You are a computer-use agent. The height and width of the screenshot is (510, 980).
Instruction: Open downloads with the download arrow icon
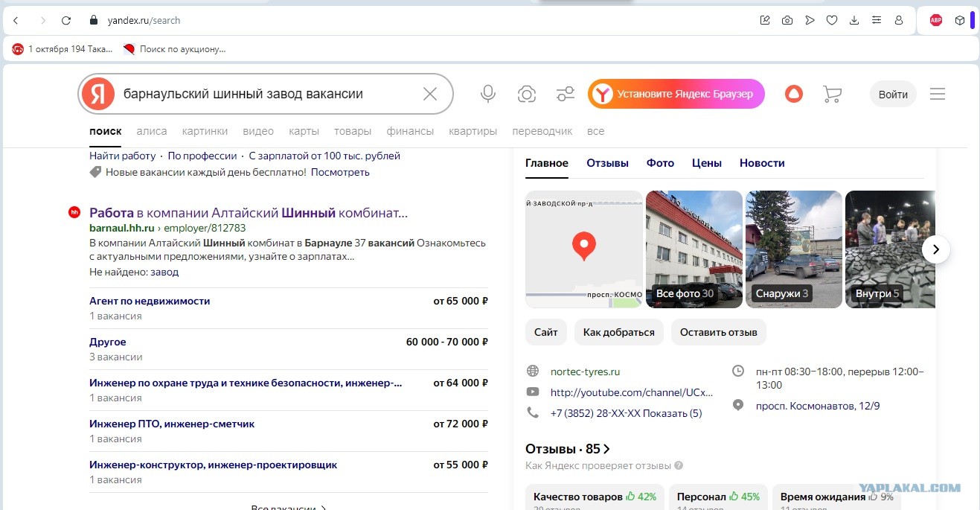click(854, 20)
